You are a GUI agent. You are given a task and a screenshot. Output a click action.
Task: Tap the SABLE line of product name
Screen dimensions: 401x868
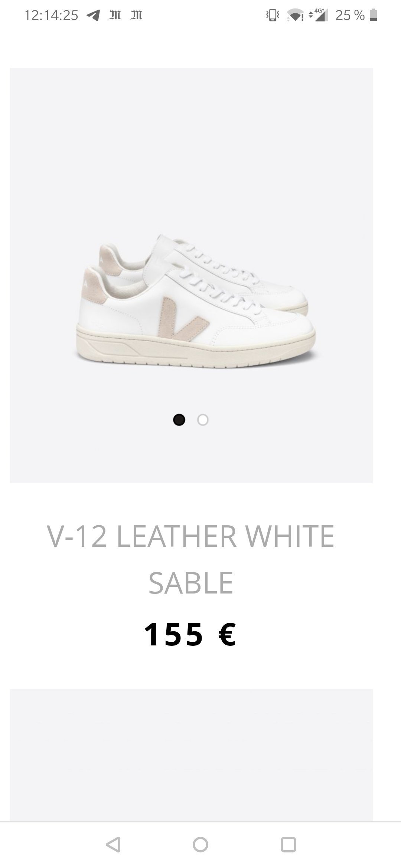tap(190, 583)
